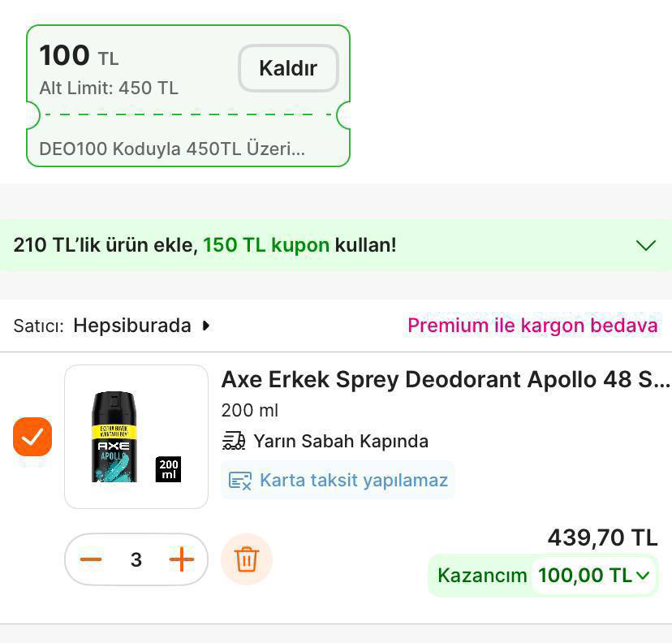Open the Axe Erkek Sprey Deodorant title
672x643 pixels.
(x=446, y=379)
